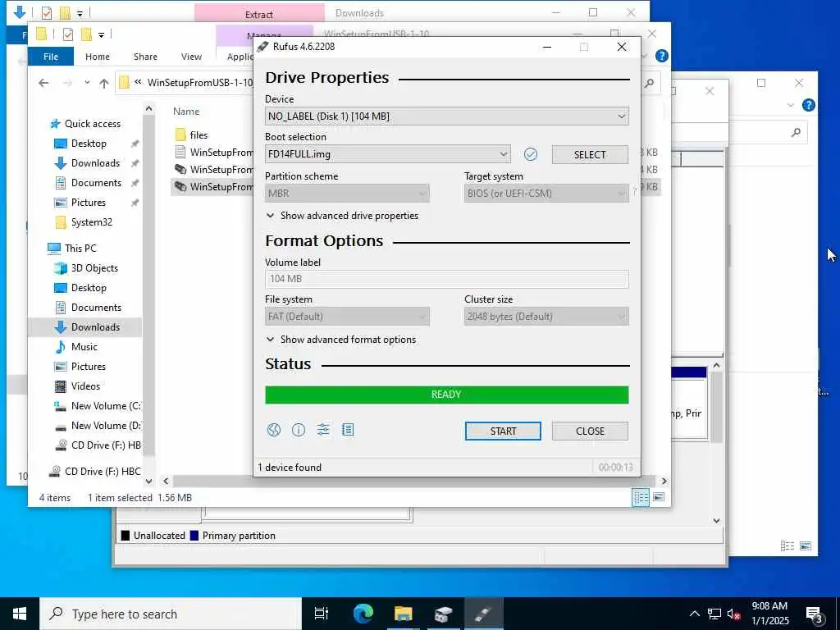The width and height of the screenshot is (840, 630).
Task: Open Videos folder under This PC
Action: point(85,386)
